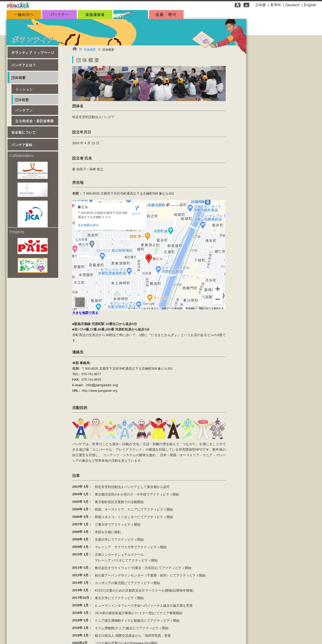Viewport: 322px width, 644px height.
Task: Click キーボード ショートカット on map
Action: tap(143, 308)
